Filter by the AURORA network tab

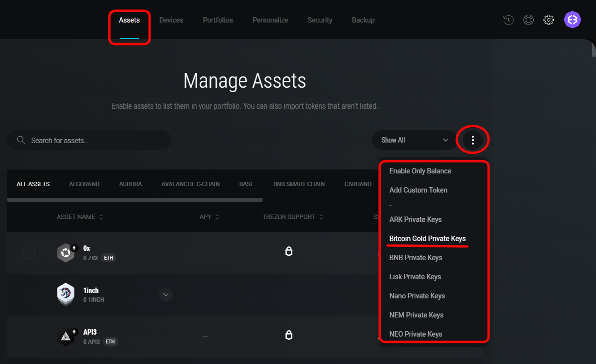pos(130,184)
